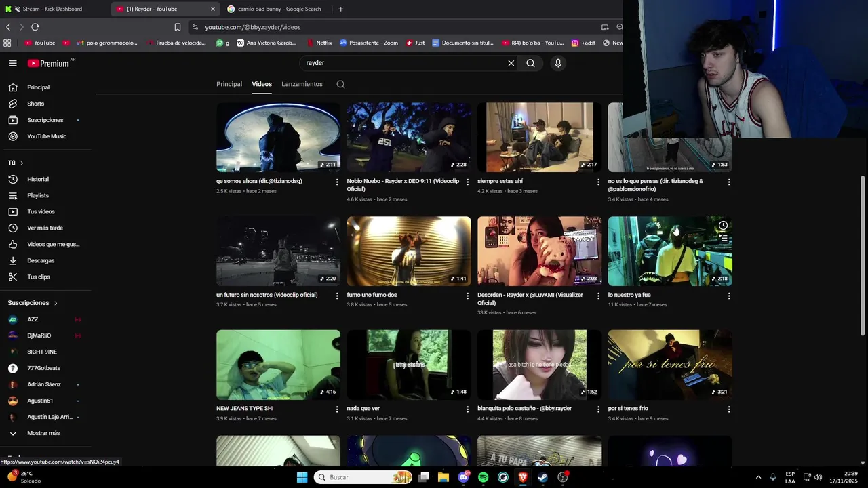Viewport: 868px width, 488px height.
Task: Click the Windows taskbar Buscar search box
Action: point(363,477)
